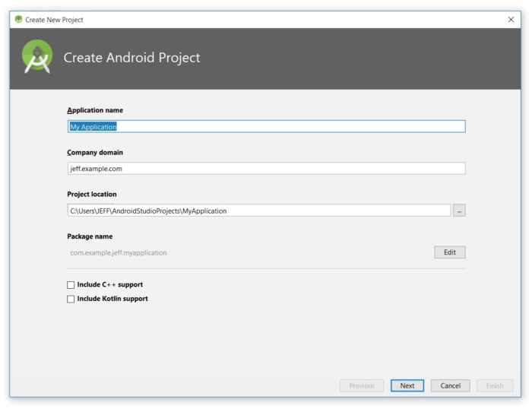Enable Include Kotlin support checkbox
The width and height of the screenshot is (532, 409).
click(71, 299)
